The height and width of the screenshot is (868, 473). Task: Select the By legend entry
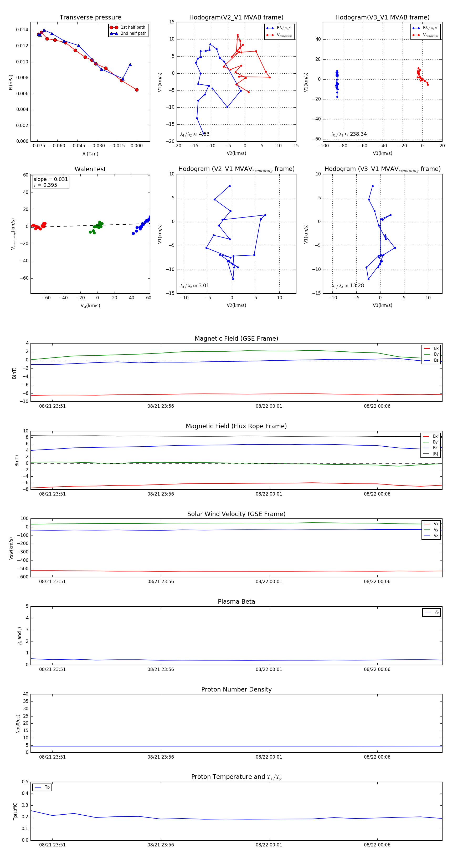click(431, 354)
